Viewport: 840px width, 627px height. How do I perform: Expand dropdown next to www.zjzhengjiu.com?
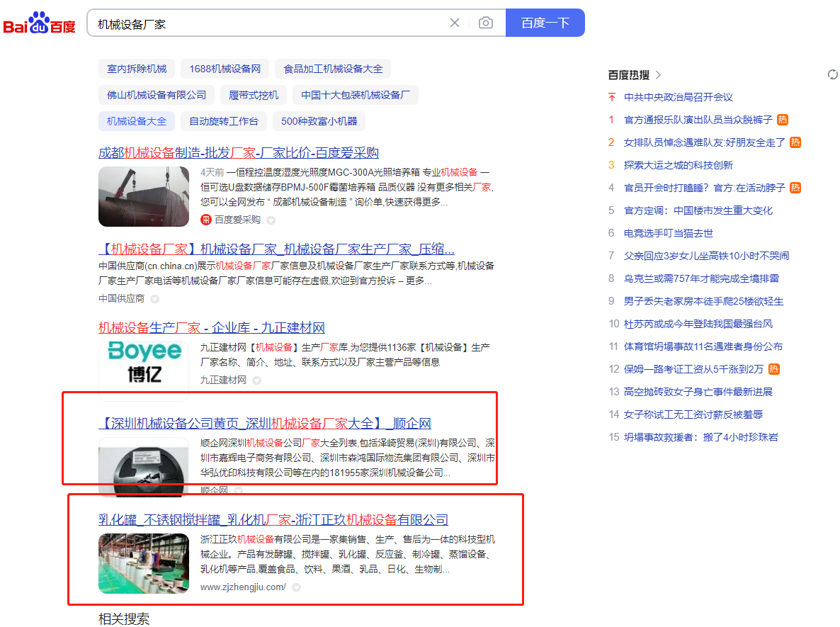tap(296, 587)
